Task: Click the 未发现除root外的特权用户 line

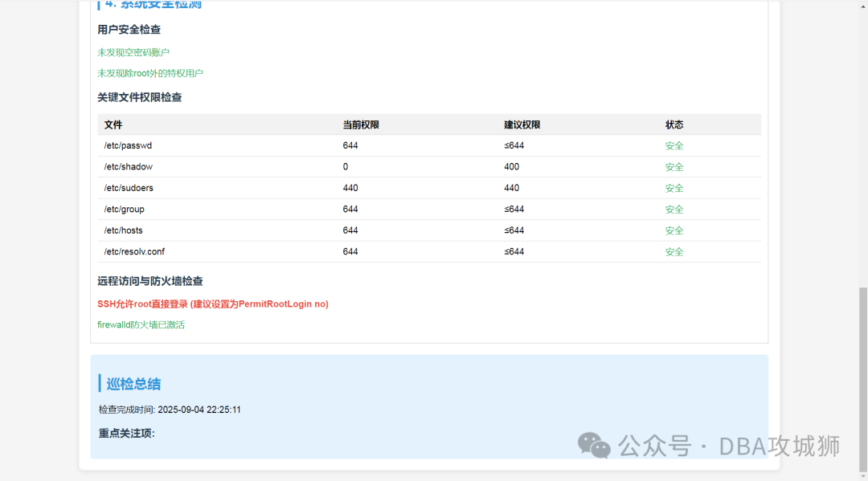Action: click(x=150, y=74)
